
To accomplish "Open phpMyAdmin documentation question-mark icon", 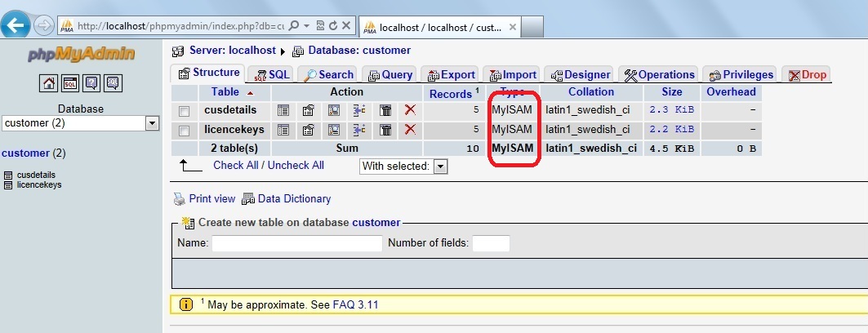I will 91,83.
